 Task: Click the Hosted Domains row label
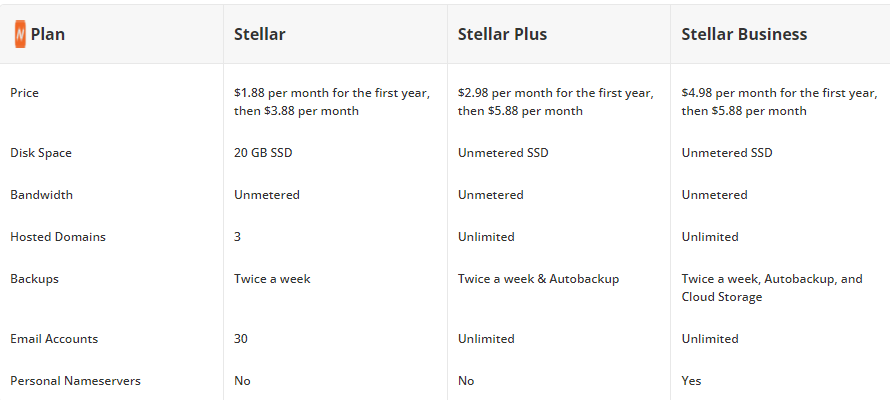tap(58, 237)
